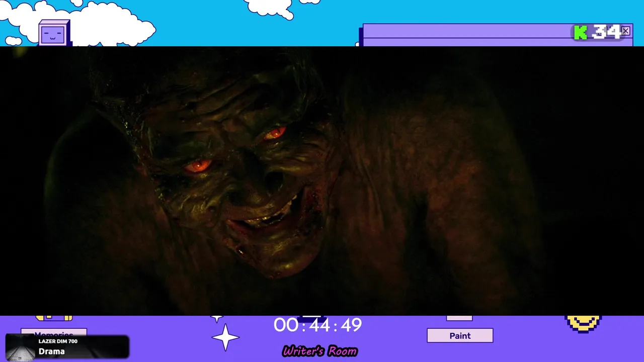Close the purple window at top
Viewport: 644px width, 362px height.
pos(625,31)
